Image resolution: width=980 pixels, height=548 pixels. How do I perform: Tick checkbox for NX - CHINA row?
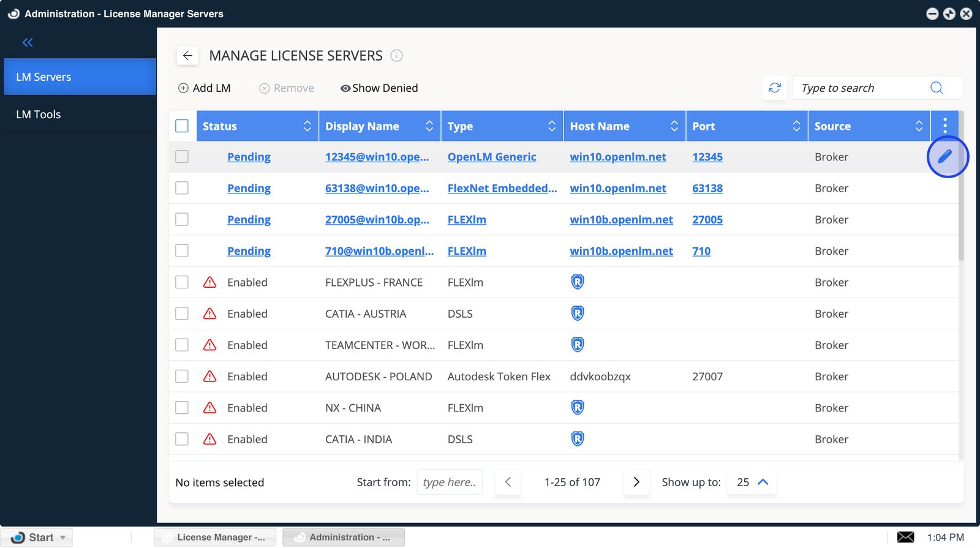(182, 408)
